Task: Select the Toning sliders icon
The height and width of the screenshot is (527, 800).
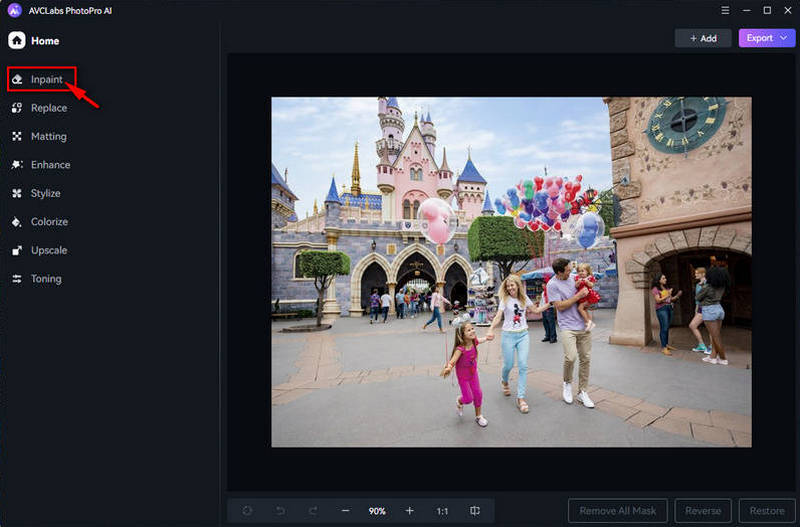Action: point(17,279)
